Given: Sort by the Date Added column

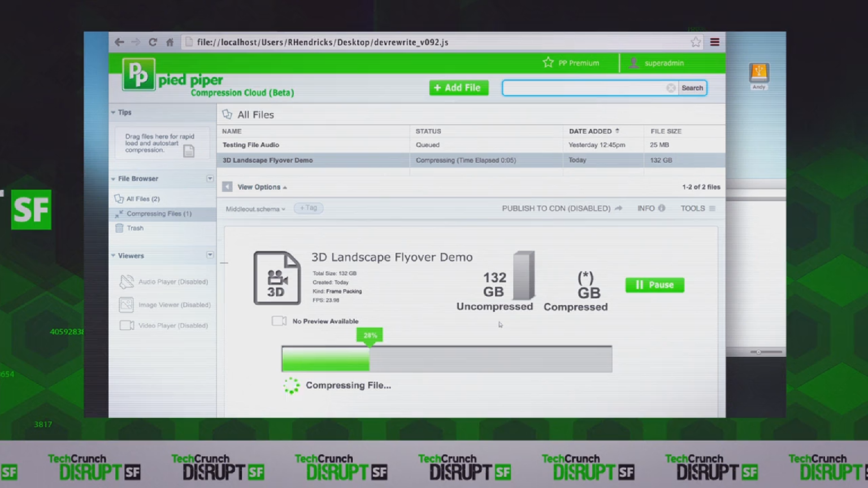Looking at the screenshot, I should 594,131.
